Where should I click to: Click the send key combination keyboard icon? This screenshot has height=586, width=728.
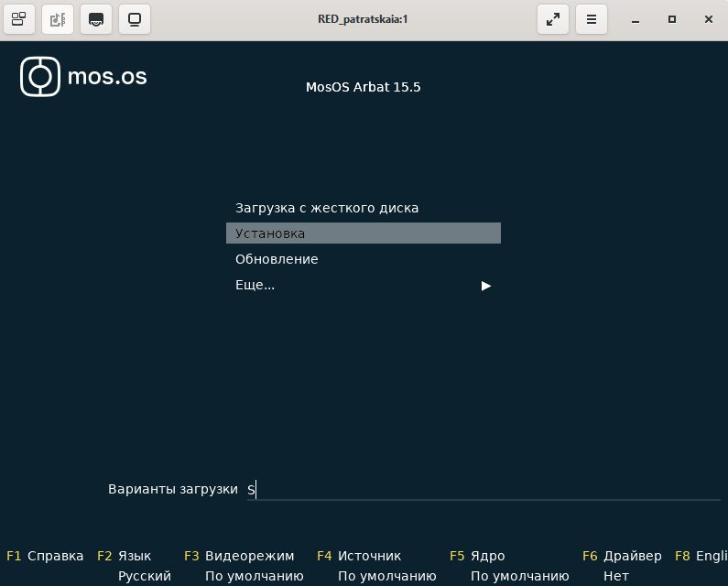[96, 19]
